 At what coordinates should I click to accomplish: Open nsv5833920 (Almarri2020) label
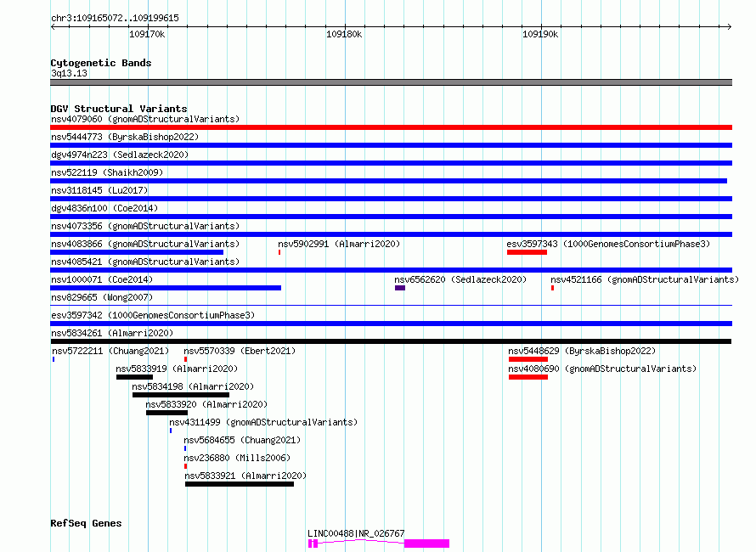point(206,404)
